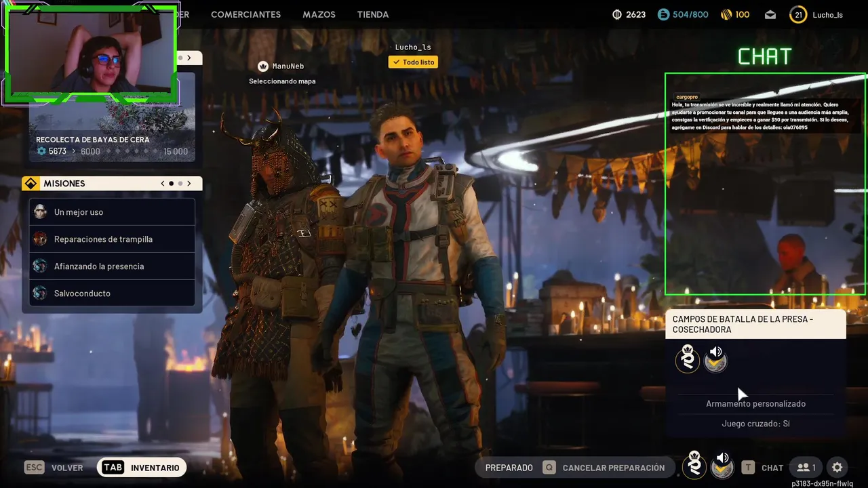Open the MAZOS tab
This screenshot has width=868, height=488.
(319, 14)
